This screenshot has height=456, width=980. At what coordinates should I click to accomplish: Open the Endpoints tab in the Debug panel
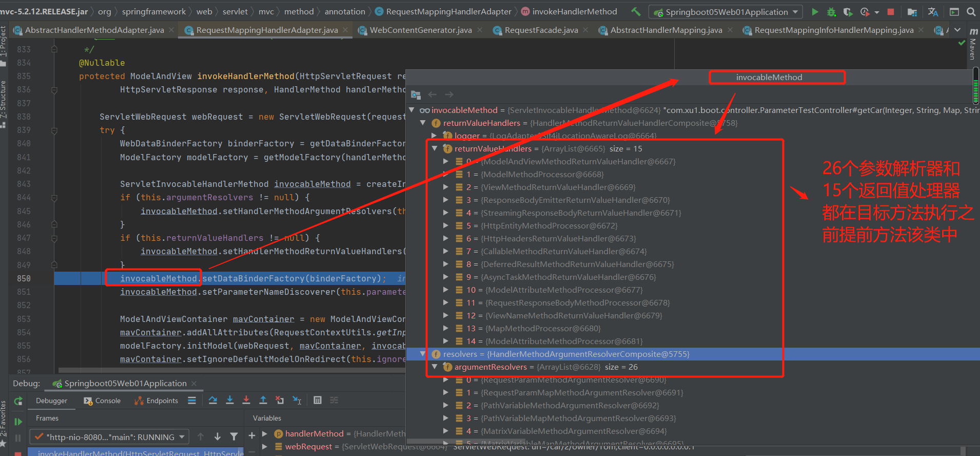point(156,401)
